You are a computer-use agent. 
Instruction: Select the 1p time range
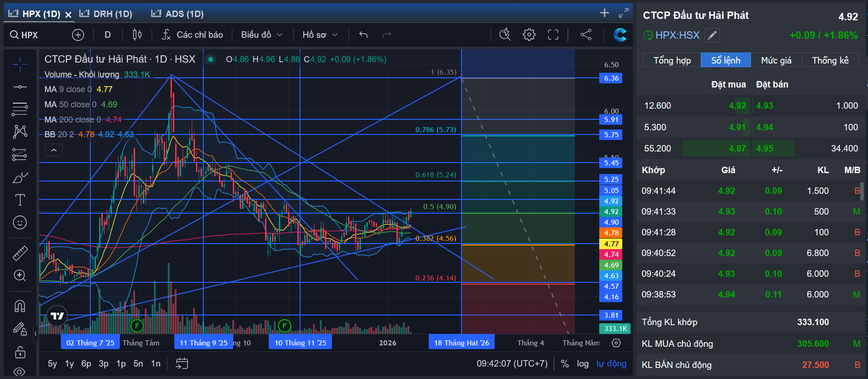coord(121,364)
